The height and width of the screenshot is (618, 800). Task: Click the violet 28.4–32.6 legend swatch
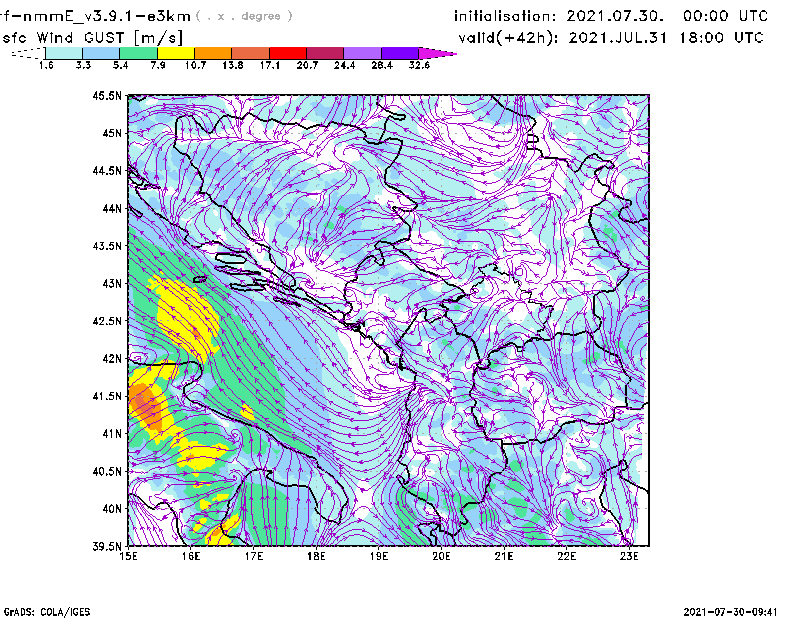400,53
